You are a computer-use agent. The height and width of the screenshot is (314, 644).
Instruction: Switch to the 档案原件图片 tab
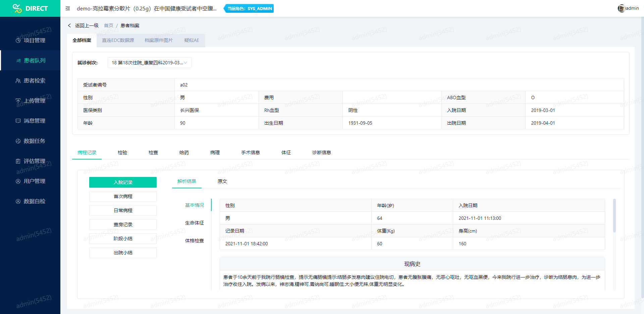point(159,40)
